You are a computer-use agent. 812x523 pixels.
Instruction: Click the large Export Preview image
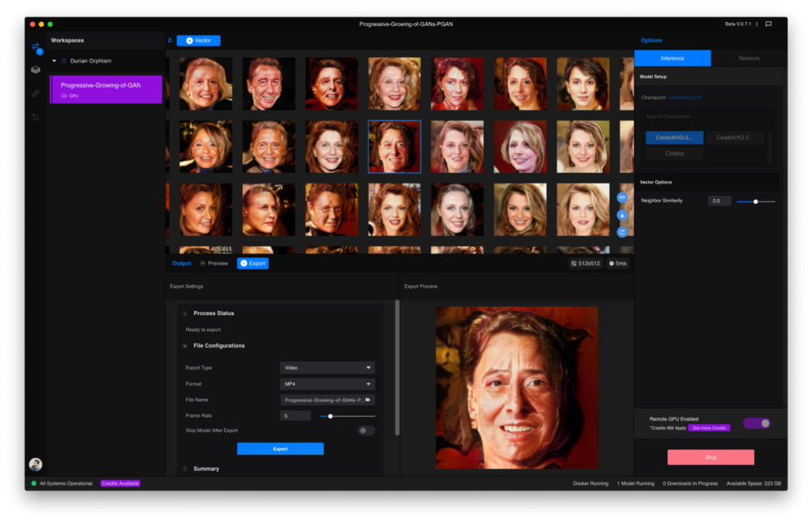[x=516, y=388]
